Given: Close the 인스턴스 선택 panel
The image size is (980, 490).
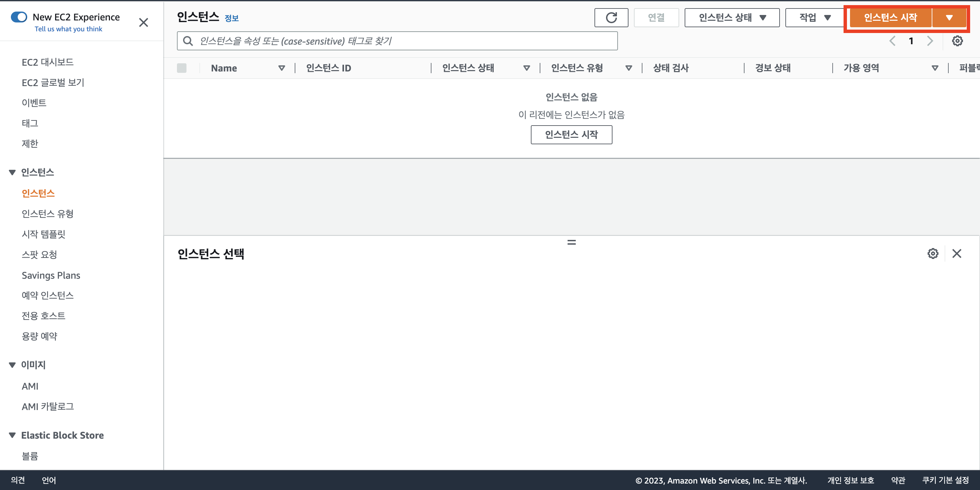Looking at the screenshot, I should click(957, 254).
